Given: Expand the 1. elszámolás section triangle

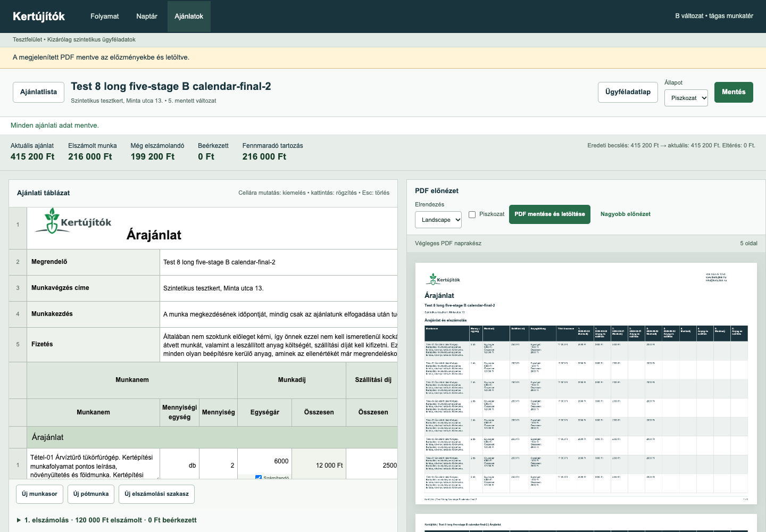Looking at the screenshot, I should point(19,520).
